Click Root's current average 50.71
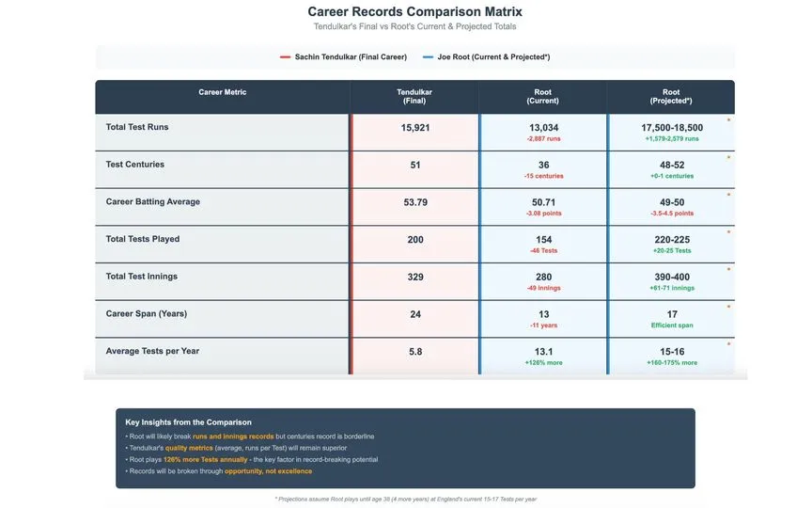The width and height of the screenshot is (812, 508). click(544, 202)
